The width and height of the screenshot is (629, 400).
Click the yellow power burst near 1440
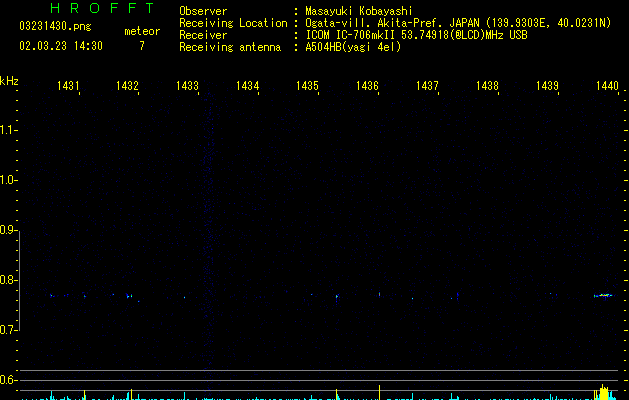(x=603, y=392)
